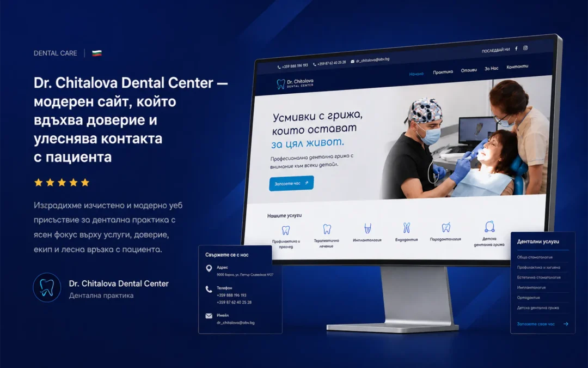Open the Отзиви navigation item
The width and height of the screenshot is (588, 368).
point(469,70)
